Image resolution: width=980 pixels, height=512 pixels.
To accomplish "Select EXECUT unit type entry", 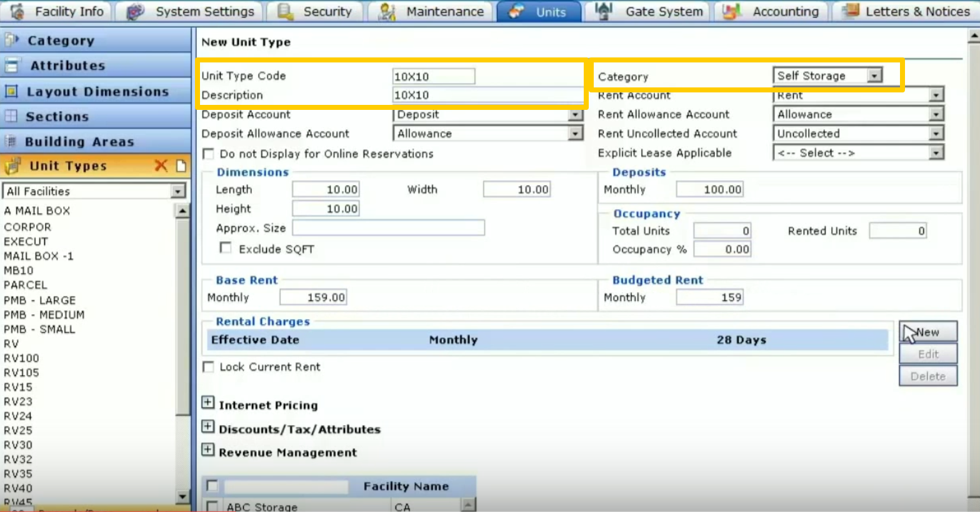I will pos(26,242).
